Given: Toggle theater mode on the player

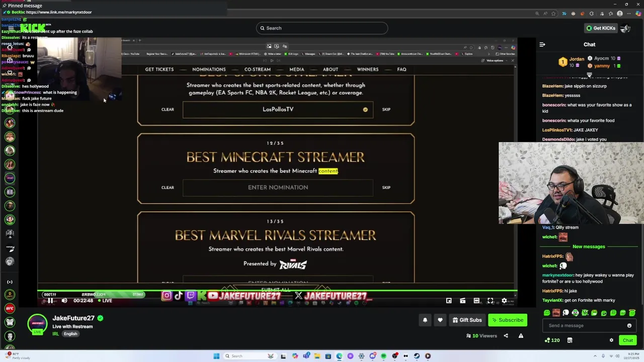Looking at the screenshot, I should point(476,301).
